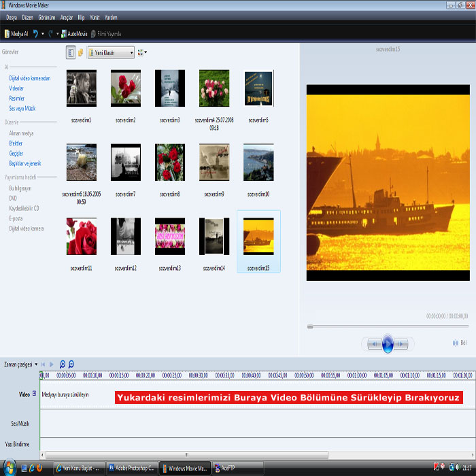Launch AutoMovie from toolbar
Viewport: 476px width, 476px height.
[74, 34]
